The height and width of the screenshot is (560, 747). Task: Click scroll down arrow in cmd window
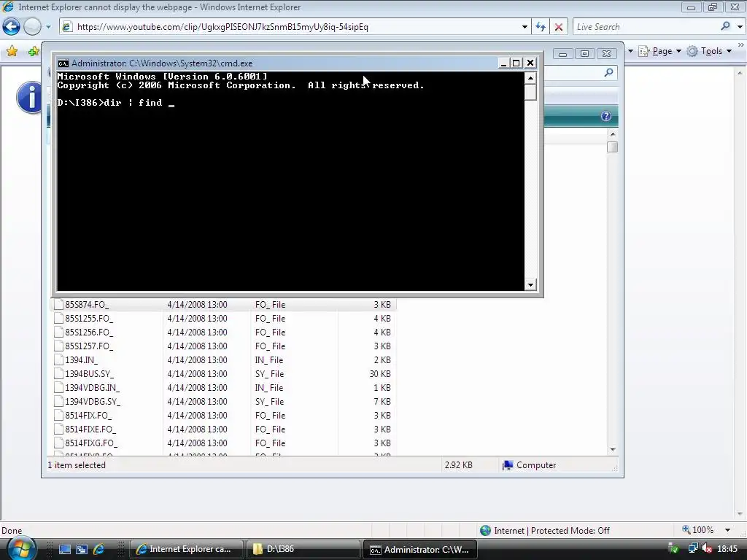pyautogui.click(x=530, y=285)
